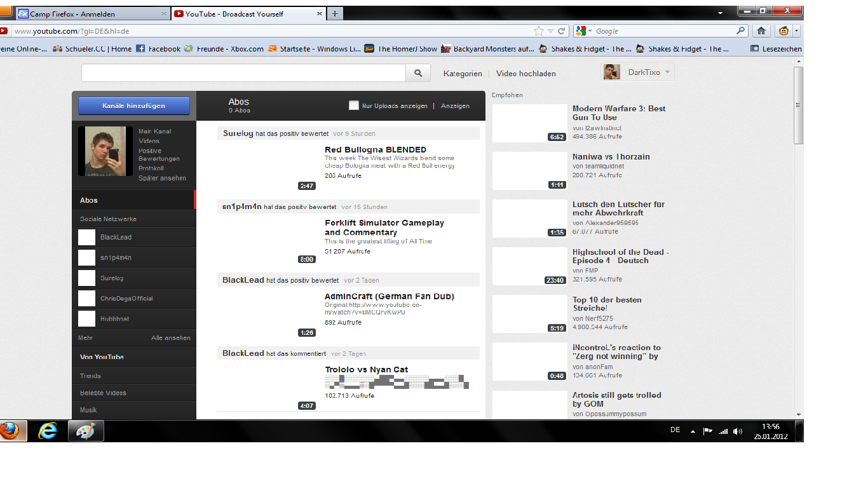The image size is (868, 488).
Task: Click Alle ansehen in the sidebar
Action: [171, 338]
